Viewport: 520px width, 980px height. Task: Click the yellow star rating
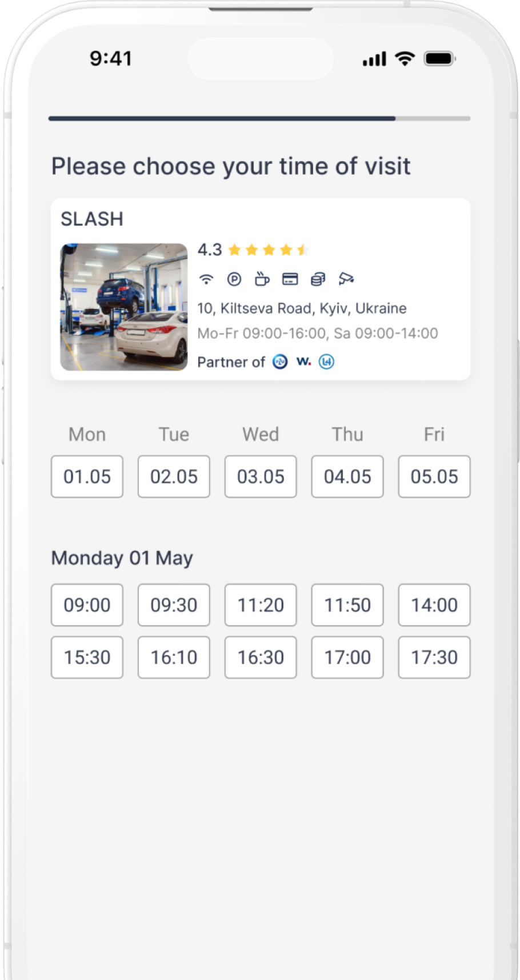268,250
